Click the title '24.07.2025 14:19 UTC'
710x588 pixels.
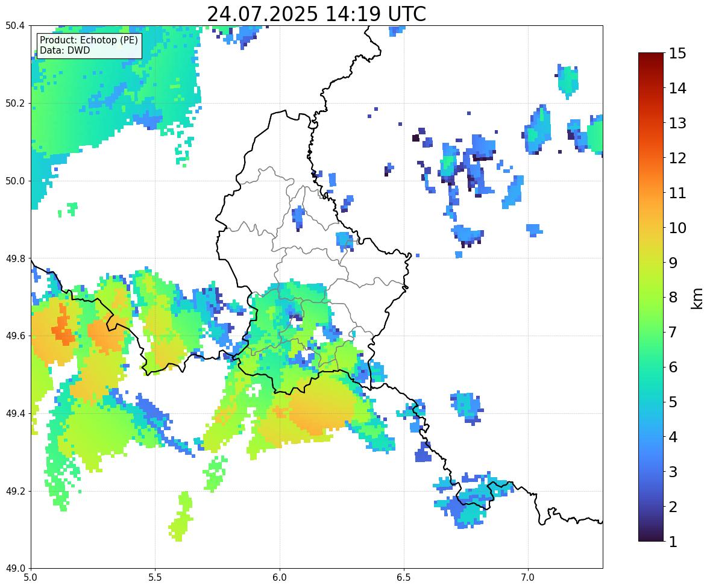tap(316, 14)
